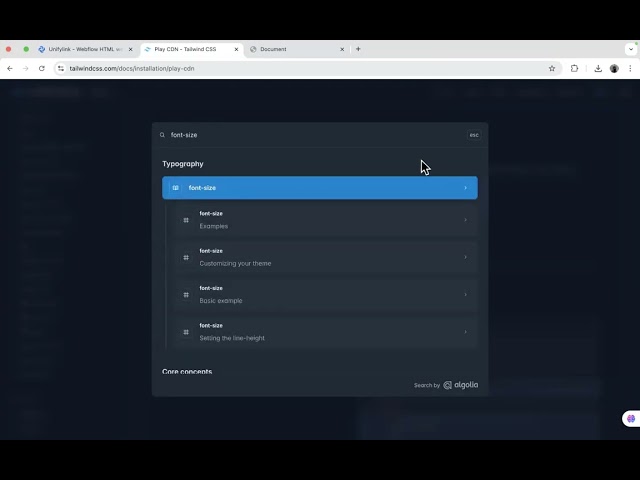Close the Document tab
Viewport: 640px width, 480px height.
(x=342, y=49)
